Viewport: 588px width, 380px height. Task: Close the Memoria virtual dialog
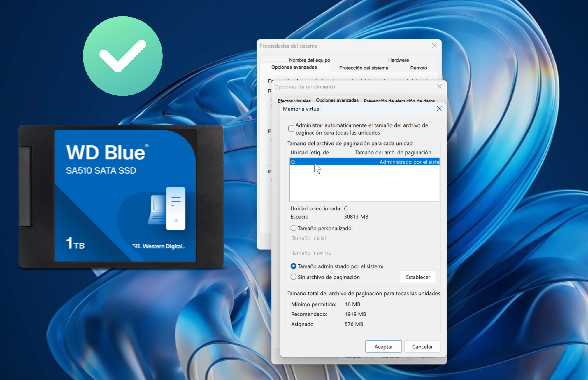coord(439,109)
